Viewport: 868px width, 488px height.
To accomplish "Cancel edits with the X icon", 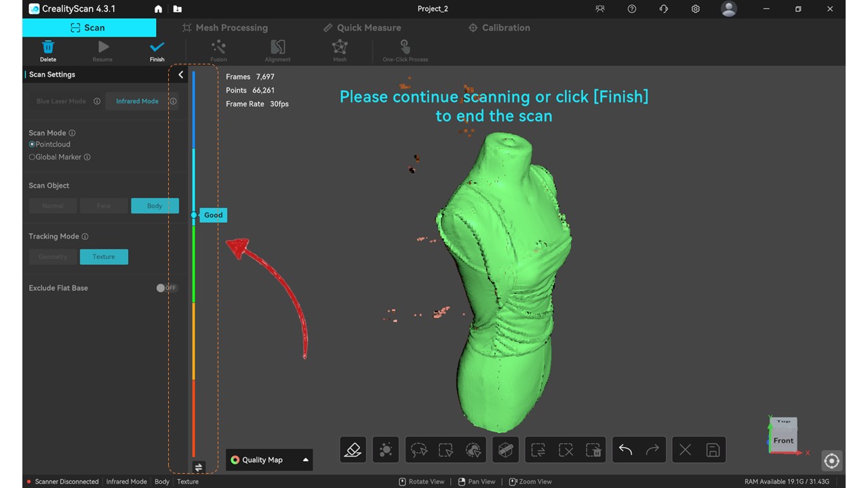I will click(685, 449).
